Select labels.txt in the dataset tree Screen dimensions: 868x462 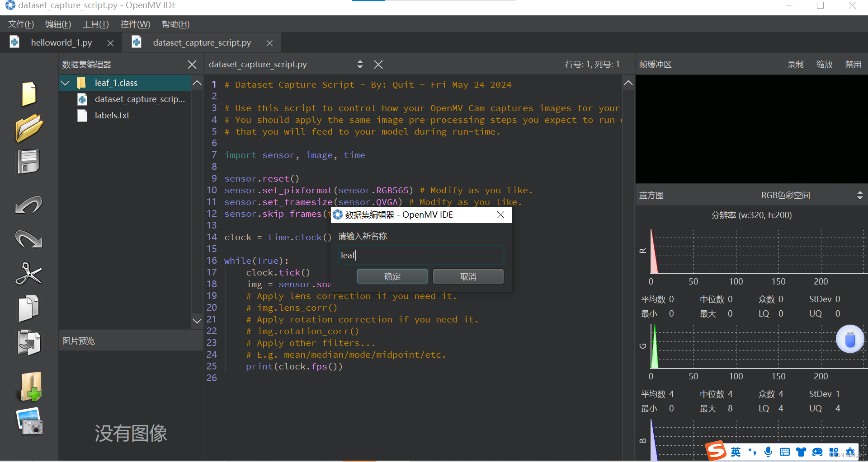pos(112,116)
